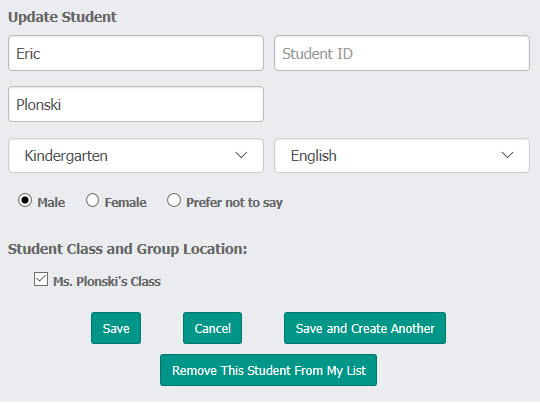540x403 pixels.
Task: Click the chevron arrow in Kindergarten dropdown
Action: [241, 155]
